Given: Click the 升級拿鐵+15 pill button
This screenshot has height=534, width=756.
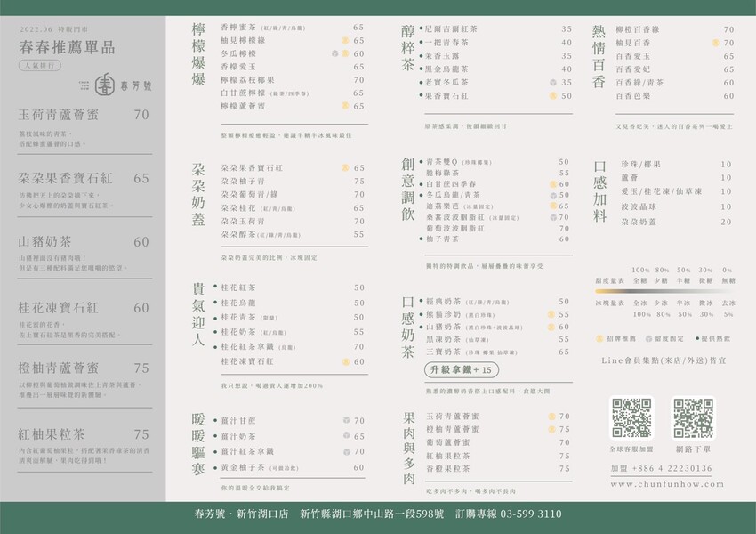Looking at the screenshot, I should tap(462, 369).
